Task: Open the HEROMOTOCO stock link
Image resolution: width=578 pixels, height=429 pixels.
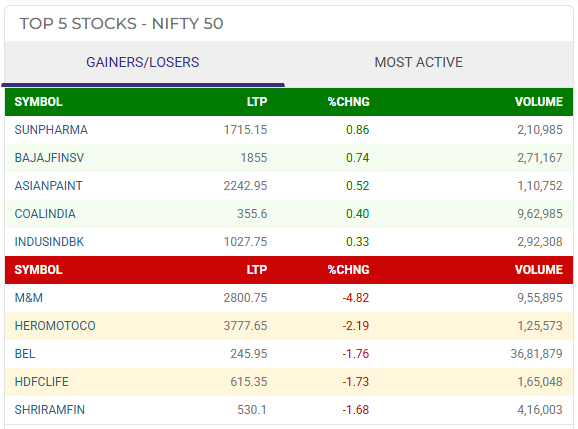Action: (55, 326)
